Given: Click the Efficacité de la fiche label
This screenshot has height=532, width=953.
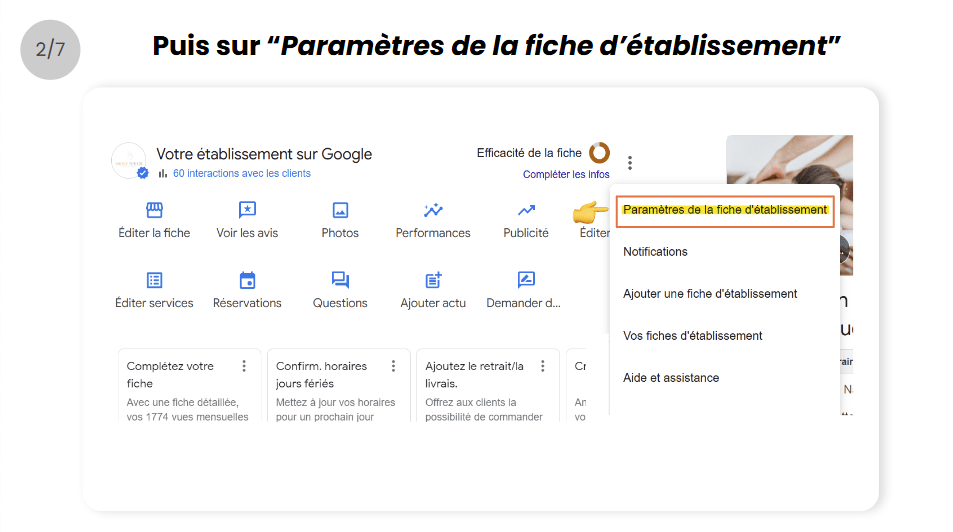Looking at the screenshot, I should 529,153.
